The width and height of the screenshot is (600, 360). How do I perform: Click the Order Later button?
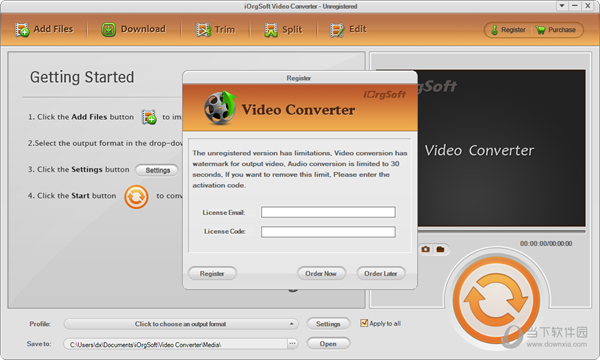pyautogui.click(x=381, y=274)
